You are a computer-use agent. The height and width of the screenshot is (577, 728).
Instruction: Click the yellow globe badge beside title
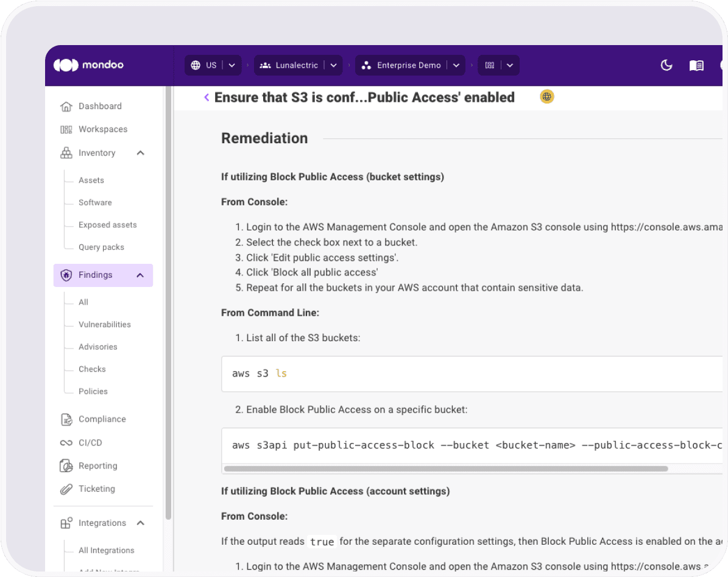[x=546, y=97]
